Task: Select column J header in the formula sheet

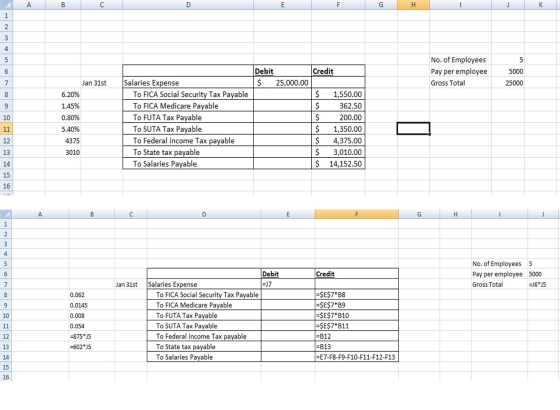Action: [x=543, y=214]
